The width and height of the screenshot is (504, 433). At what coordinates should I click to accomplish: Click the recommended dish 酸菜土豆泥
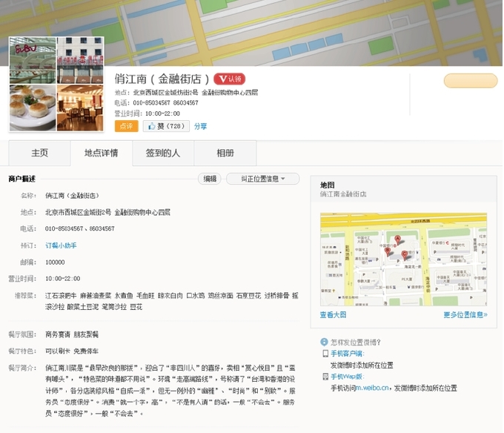coord(82,307)
